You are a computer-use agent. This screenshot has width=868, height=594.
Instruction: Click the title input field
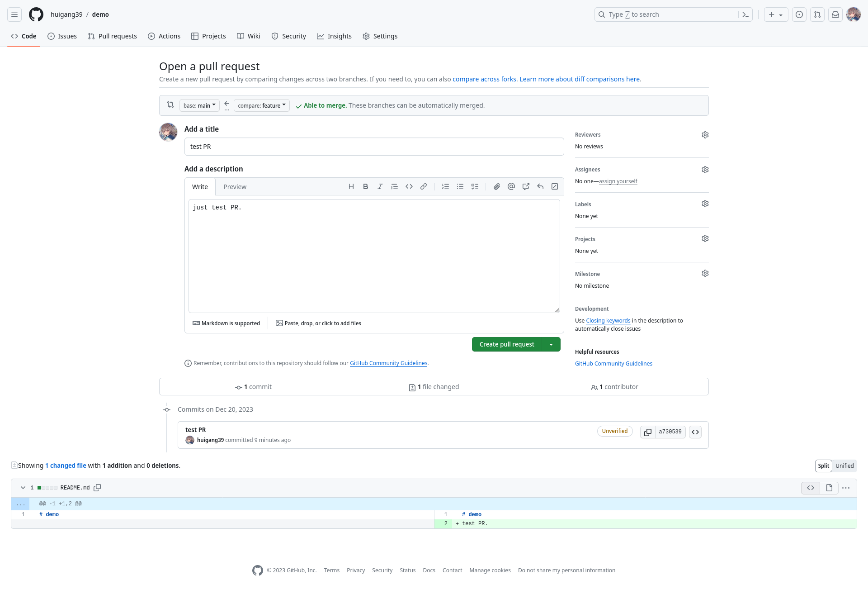click(374, 147)
